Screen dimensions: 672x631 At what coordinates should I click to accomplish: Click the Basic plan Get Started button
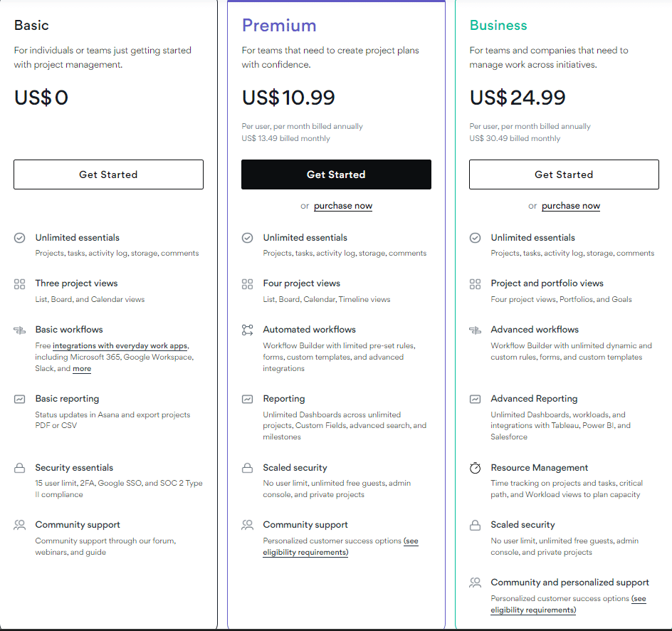pyautogui.click(x=108, y=174)
